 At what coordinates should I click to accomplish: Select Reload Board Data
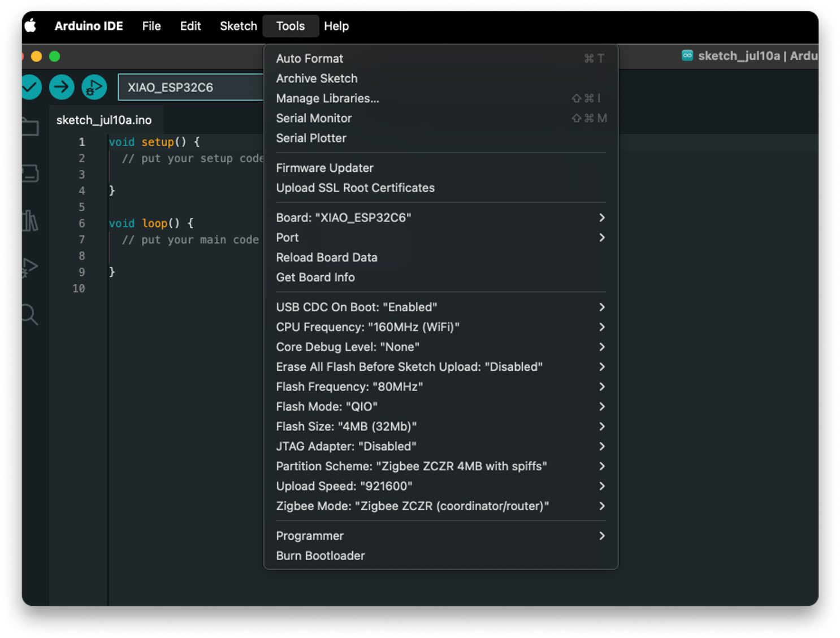(x=441, y=257)
